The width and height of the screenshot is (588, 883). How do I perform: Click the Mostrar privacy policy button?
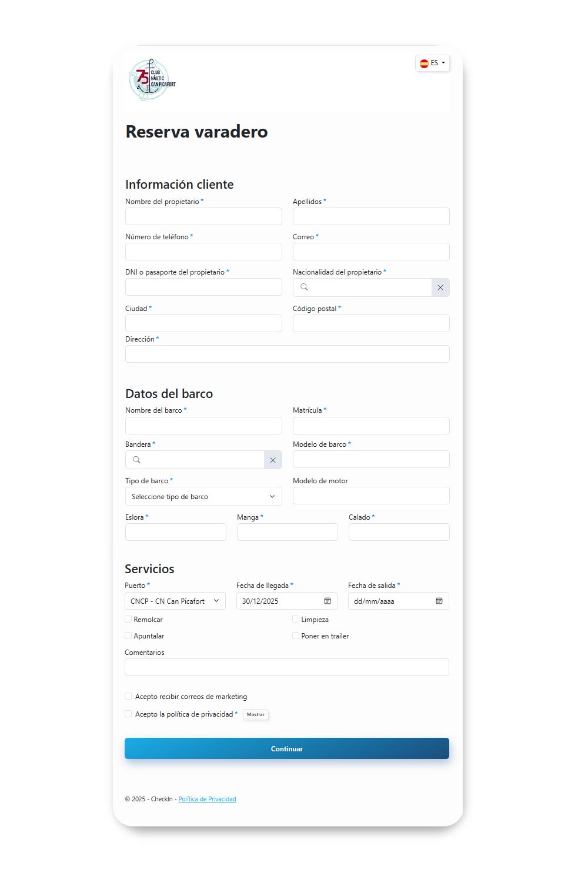(x=256, y=714)
